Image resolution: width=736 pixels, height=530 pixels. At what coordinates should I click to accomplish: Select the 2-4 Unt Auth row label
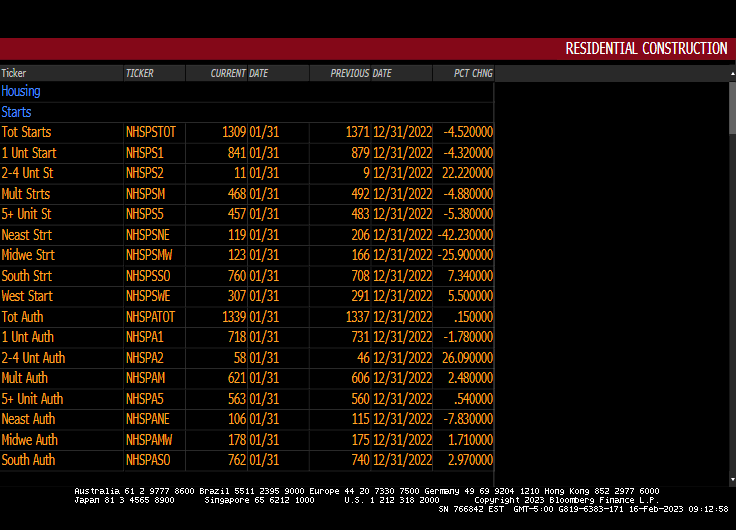[x=33, y=358]
